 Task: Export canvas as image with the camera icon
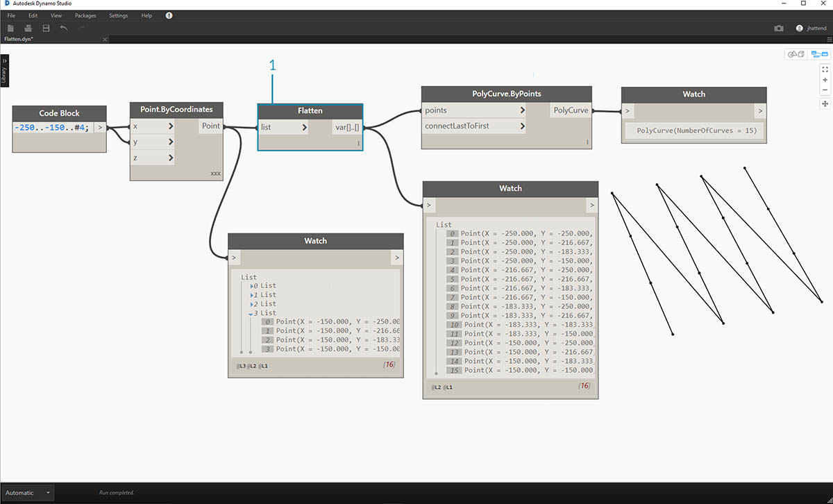[779, 28]
